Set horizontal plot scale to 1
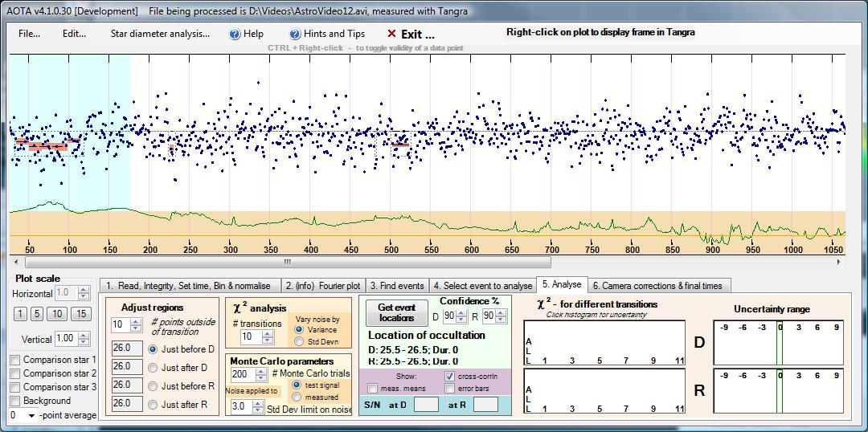Image resolution: width=868 pixels, height=432 pixels. tap(20, 314)
